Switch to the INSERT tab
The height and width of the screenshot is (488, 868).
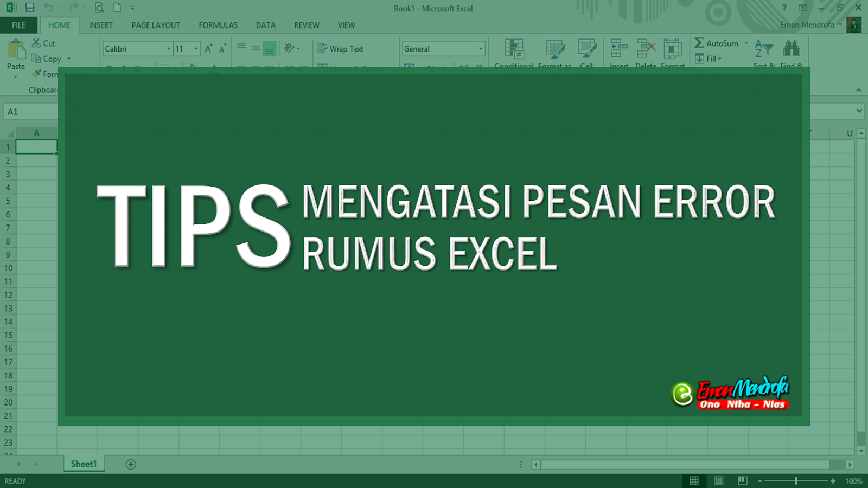[101, 25]
